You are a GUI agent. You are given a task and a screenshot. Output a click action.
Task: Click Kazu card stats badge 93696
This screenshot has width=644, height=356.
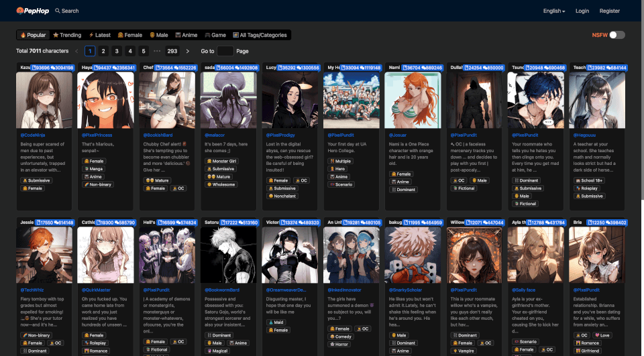(52, 67)
